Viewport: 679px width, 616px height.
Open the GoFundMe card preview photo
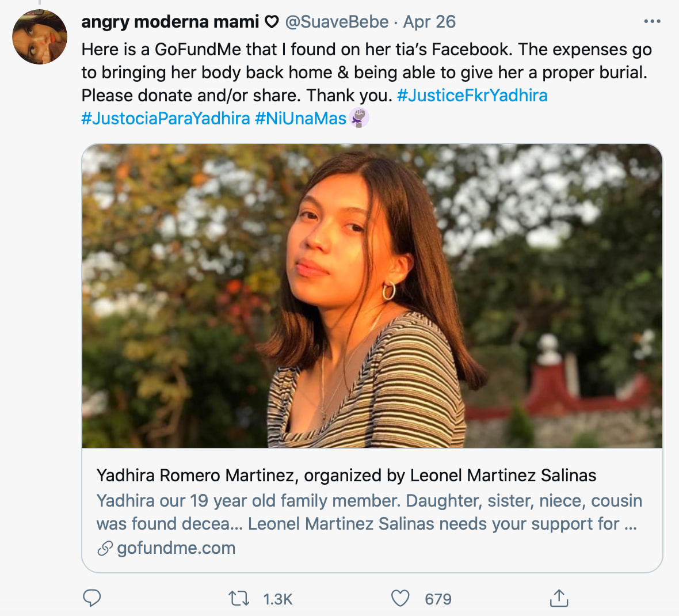point(372,296)
